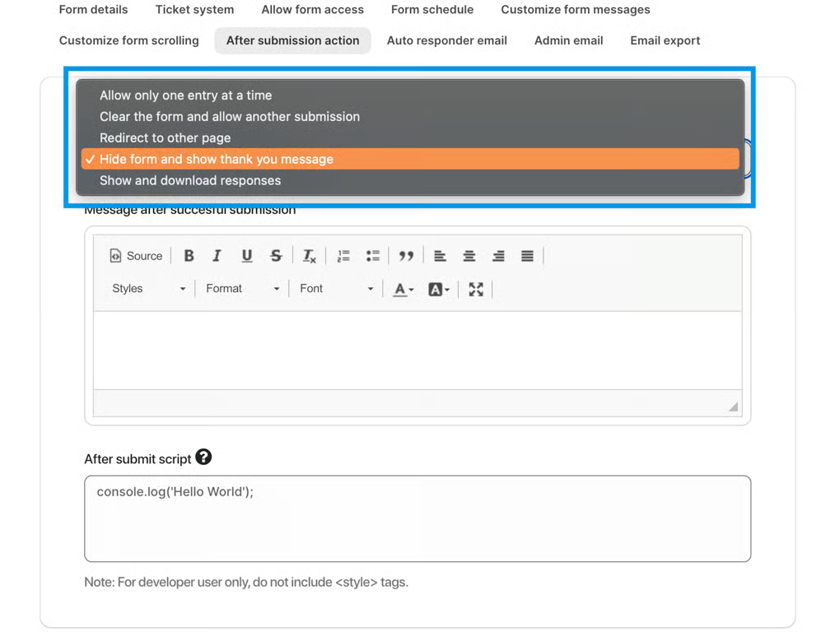
Task: Align text right
Action: click(498, 256)
